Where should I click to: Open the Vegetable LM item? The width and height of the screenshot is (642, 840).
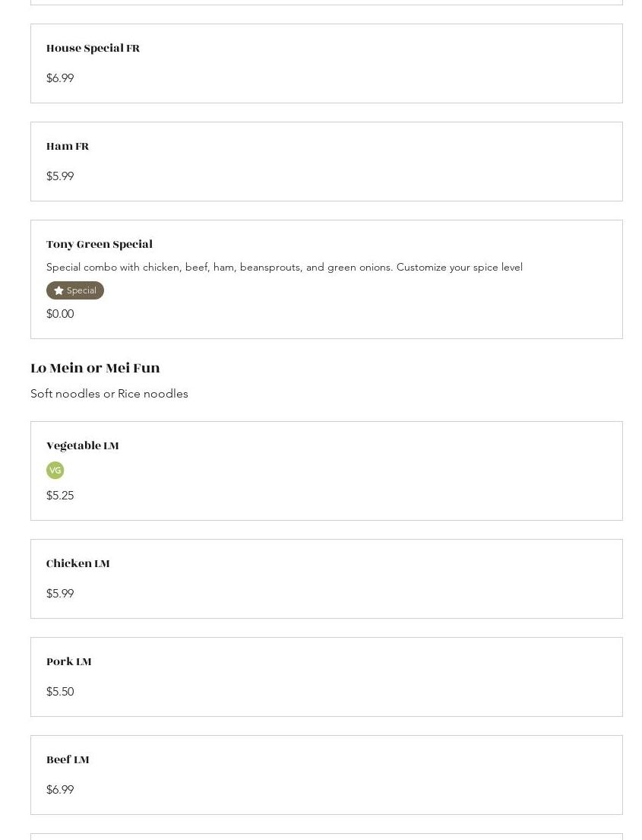pos(83,446)
